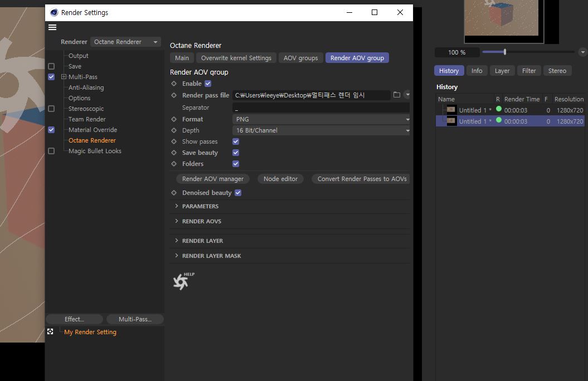Select Output in the settings tree
The height and width of the screenshot is (381, 588).
click(x=79, y=56)
